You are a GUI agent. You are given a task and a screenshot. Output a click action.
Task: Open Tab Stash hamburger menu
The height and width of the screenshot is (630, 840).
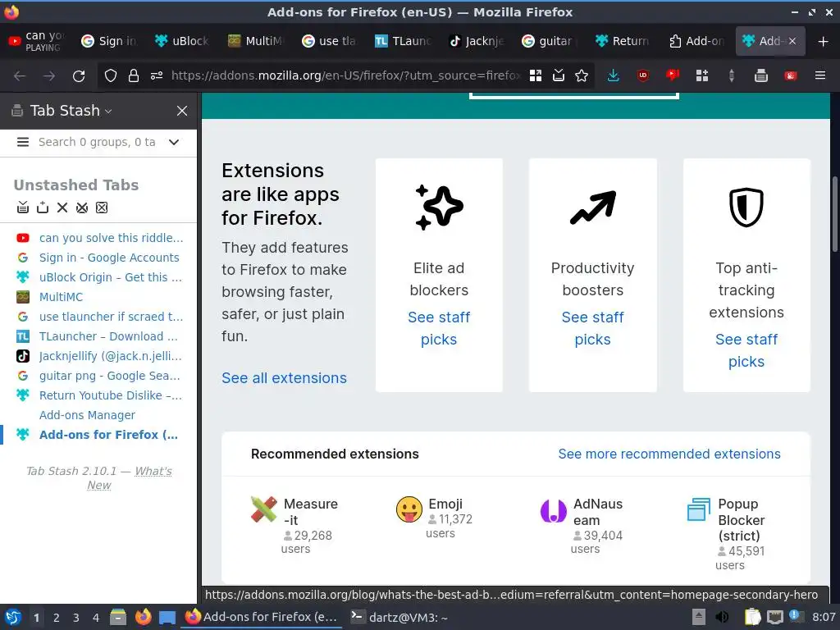coord(22,142)
